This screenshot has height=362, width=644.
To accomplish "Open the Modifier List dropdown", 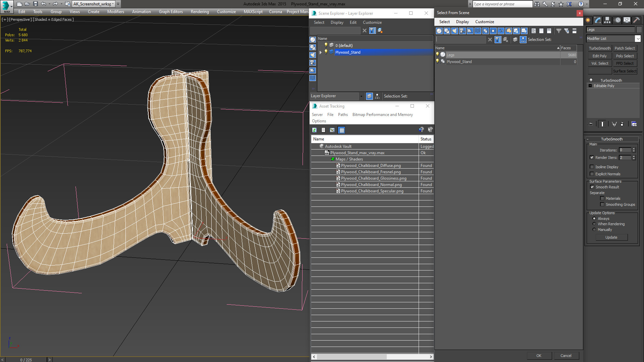I will [638, 39].
